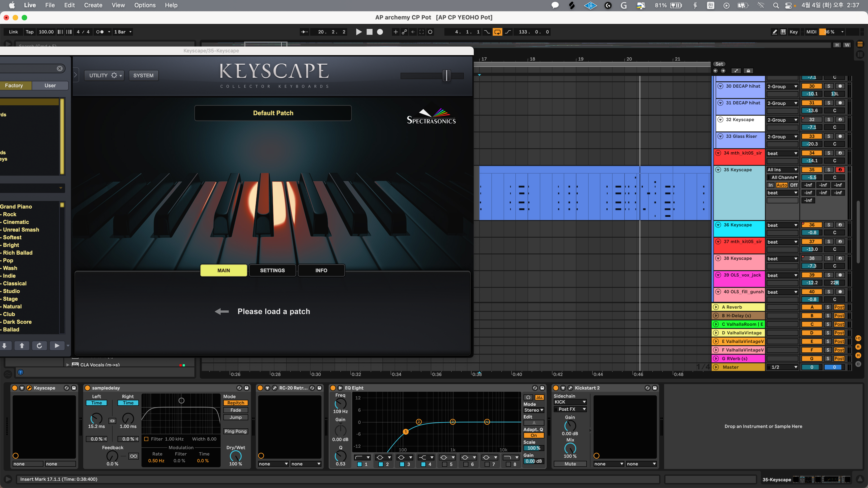Show the I-O section toggle
The width and height of the screenshot is (868, 488).
858,338
